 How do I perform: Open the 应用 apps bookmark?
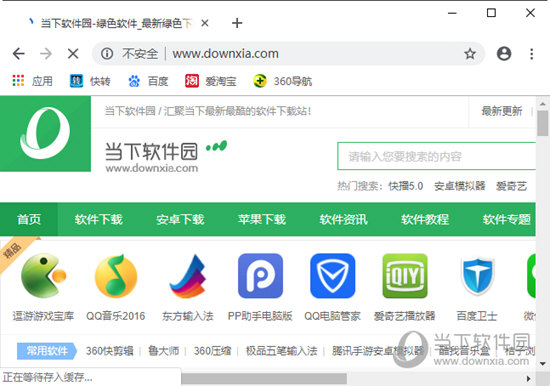32,81
